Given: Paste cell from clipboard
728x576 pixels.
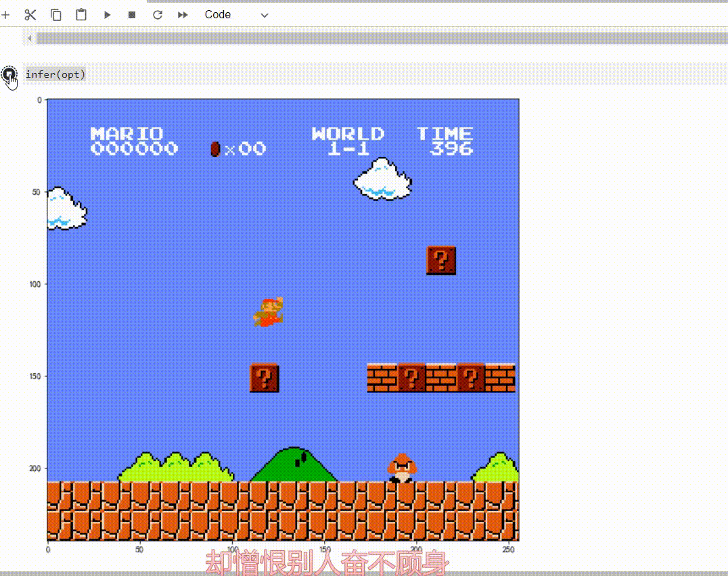Looking at the screenshot, I should (81, 15).
